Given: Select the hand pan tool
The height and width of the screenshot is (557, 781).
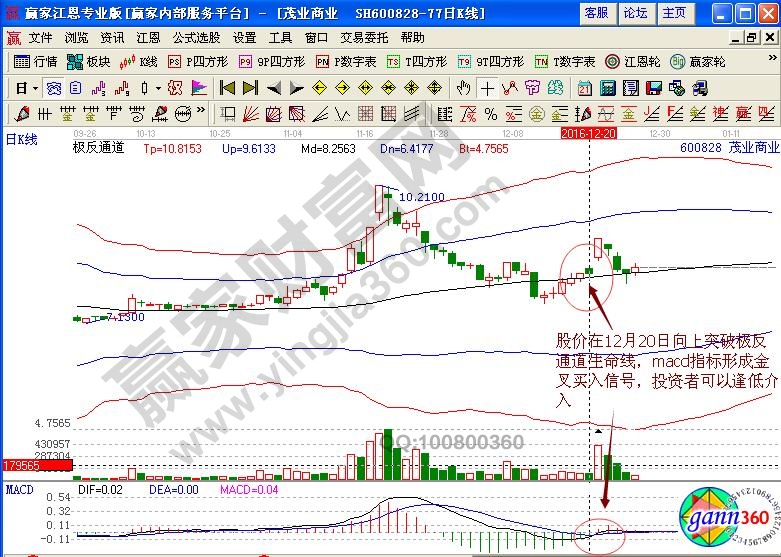Looking at the screenshot, I should tap(463, 88).
